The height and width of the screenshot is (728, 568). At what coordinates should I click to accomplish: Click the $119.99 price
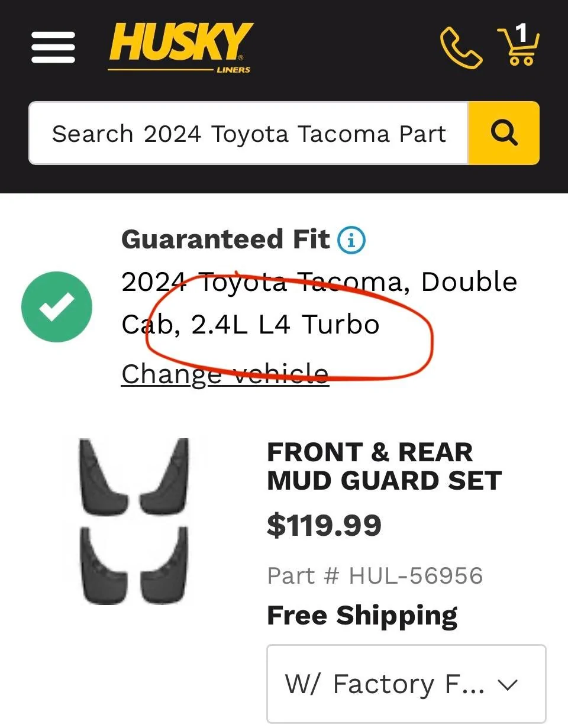point(324,525)
